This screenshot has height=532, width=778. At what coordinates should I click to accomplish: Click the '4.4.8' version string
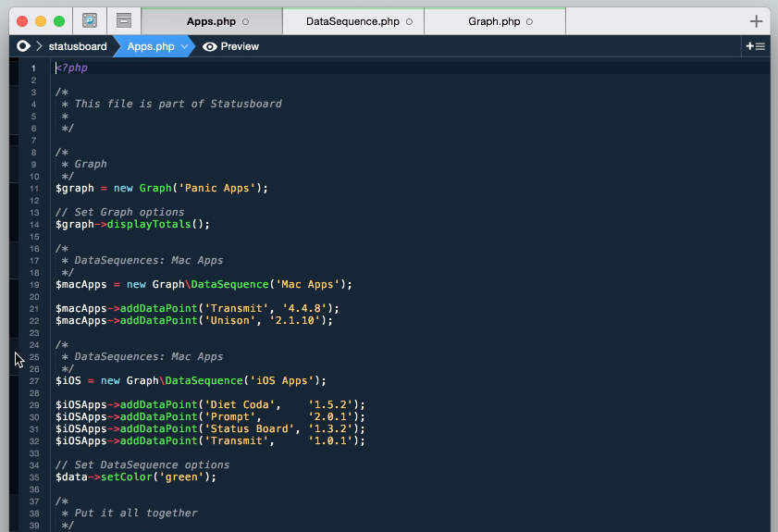click(304, 309)
